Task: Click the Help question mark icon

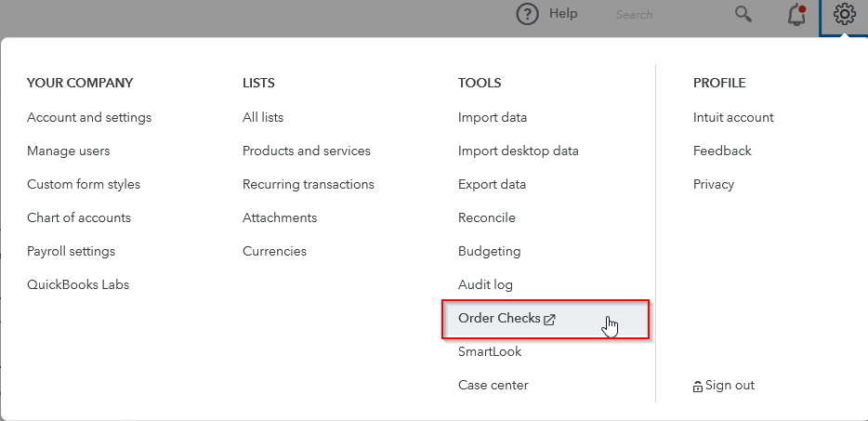Action: point(527,14)
